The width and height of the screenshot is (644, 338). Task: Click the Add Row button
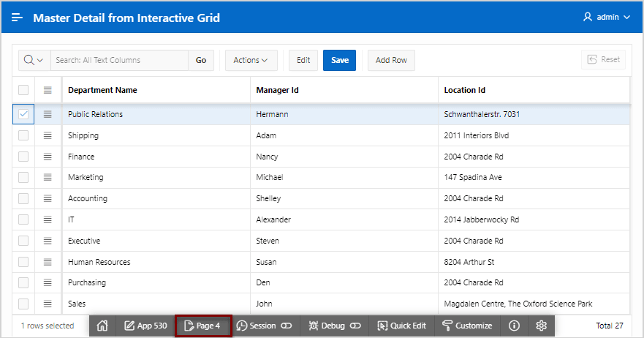coord(391,60)
